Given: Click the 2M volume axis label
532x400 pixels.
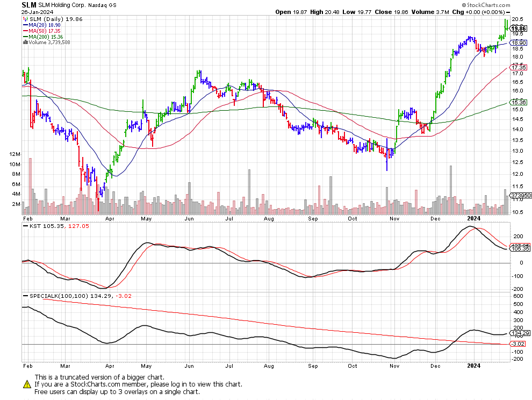Looking at the screenshot, I should tap(16, 204).
